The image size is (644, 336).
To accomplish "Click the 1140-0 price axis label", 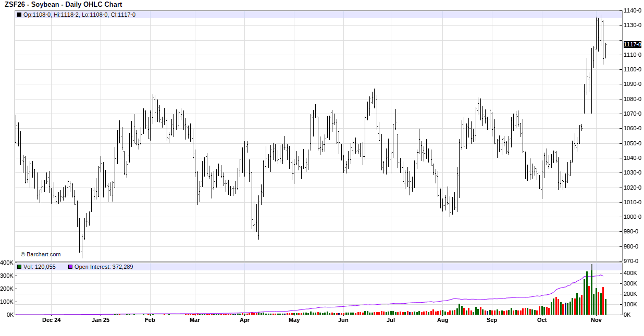I will tap(633, 10).
